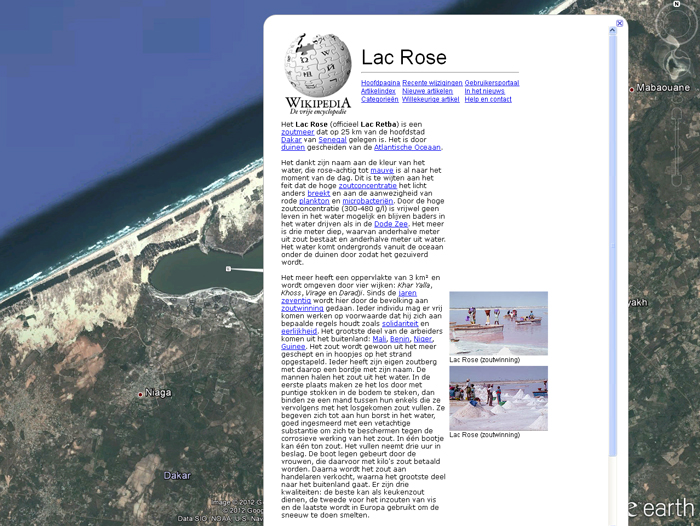Follow the zoutconcentratie link
700x526 pixels.
pos(367,186)
